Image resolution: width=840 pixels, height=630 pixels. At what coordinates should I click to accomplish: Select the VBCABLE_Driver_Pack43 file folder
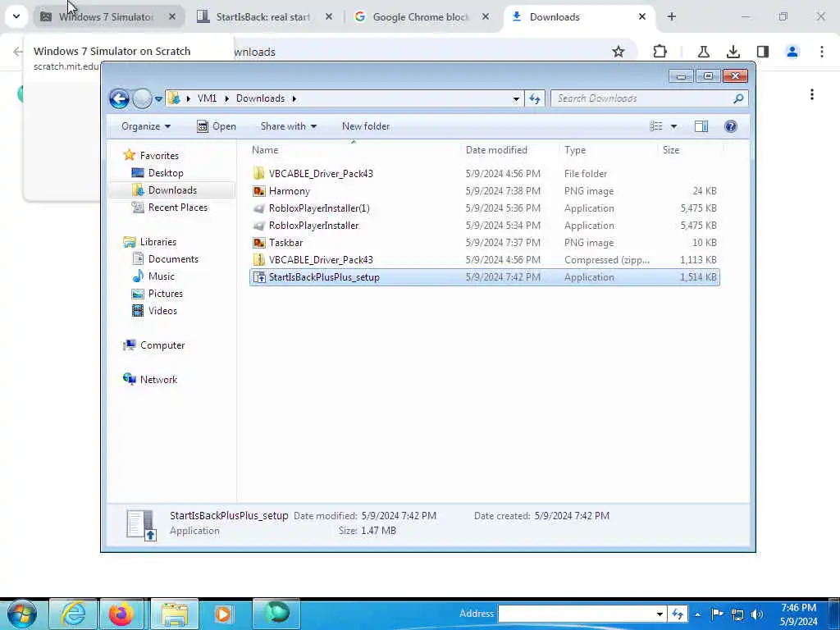tap(485, 174)
